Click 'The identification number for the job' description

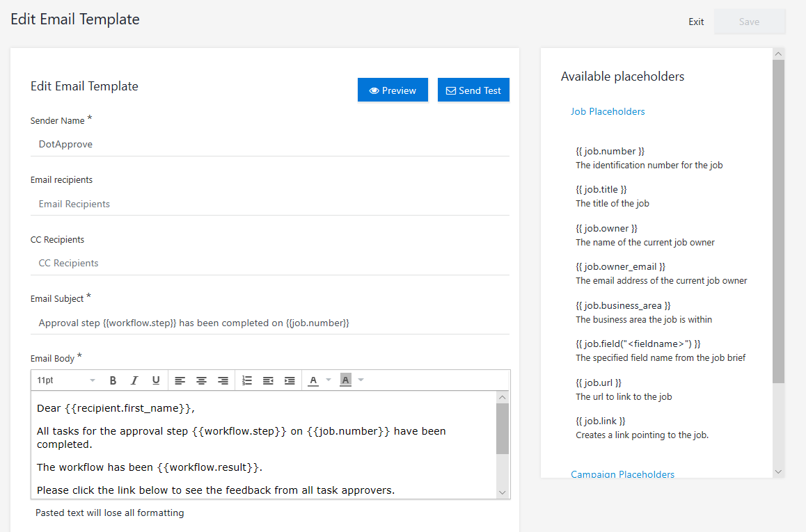click(649, 166)
